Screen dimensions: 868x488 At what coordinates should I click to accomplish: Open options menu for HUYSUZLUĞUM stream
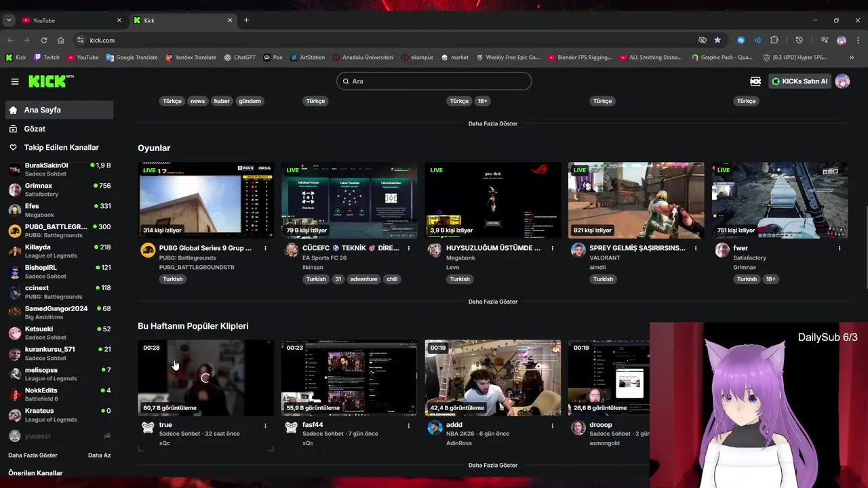(x=552, y=249)
